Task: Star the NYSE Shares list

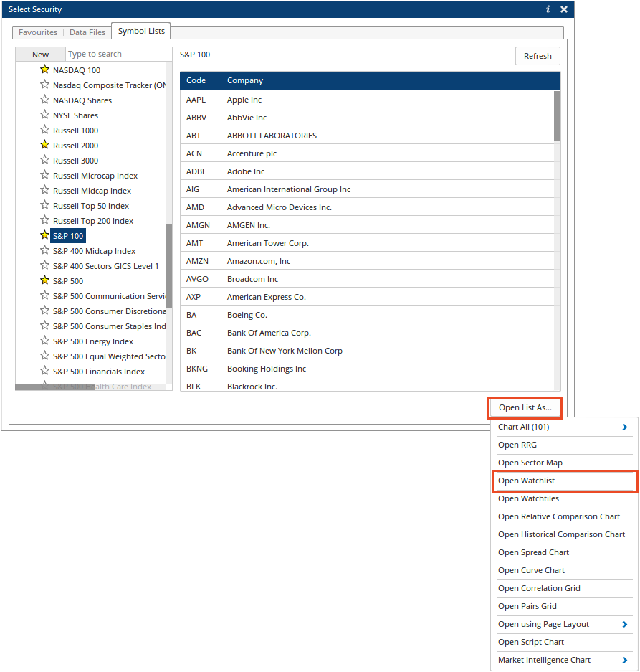Action: pyautogui.click(x=44, y=115)
